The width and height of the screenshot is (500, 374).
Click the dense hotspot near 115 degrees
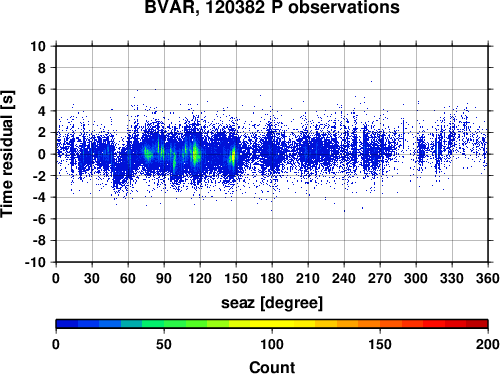[x=195, y=154]
